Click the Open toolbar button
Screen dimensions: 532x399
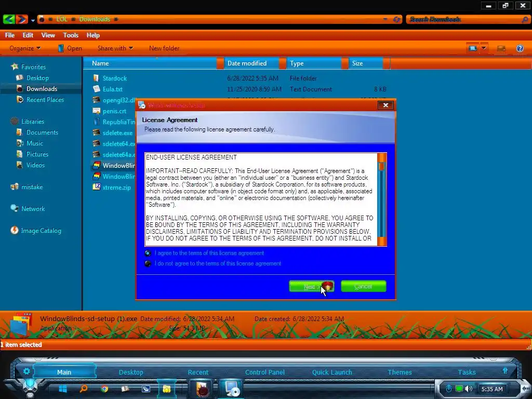tap(70, 48)
